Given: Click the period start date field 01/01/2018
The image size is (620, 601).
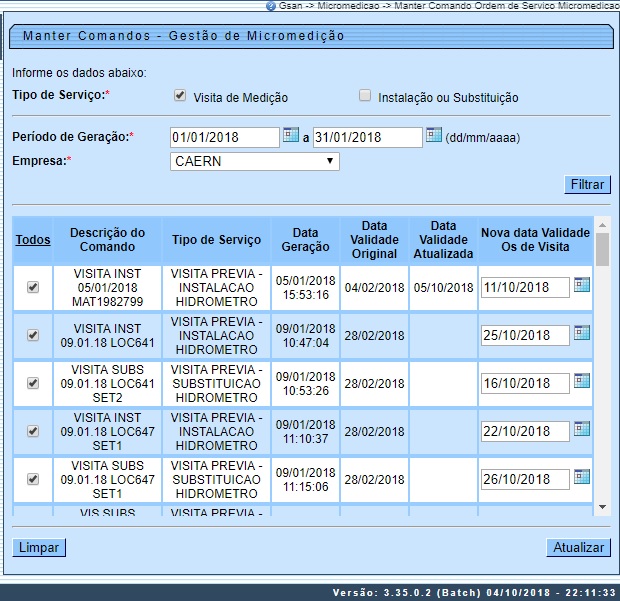Looking at the screenshot, I should point(224,137).
